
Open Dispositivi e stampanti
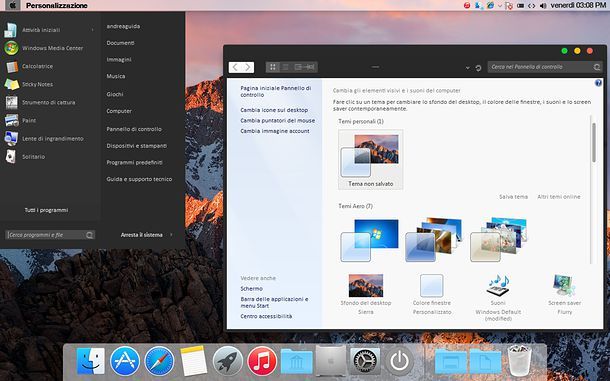pyautogui.click(x=137, y=146)
